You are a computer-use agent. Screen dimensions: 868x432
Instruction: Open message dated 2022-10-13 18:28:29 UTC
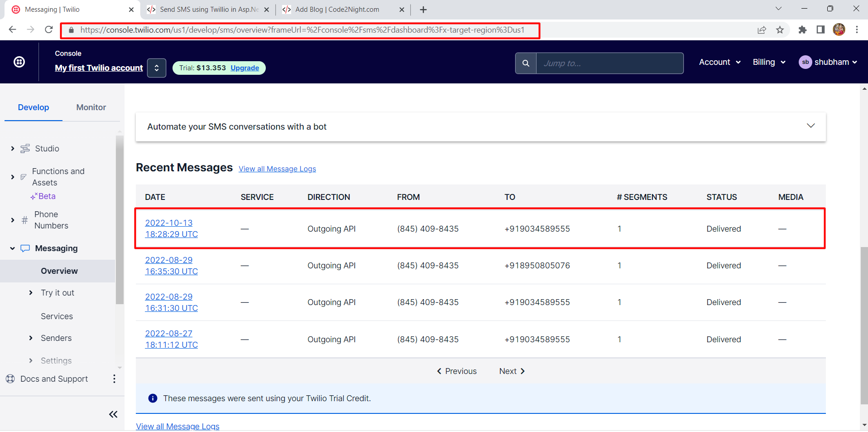(171, 228)
